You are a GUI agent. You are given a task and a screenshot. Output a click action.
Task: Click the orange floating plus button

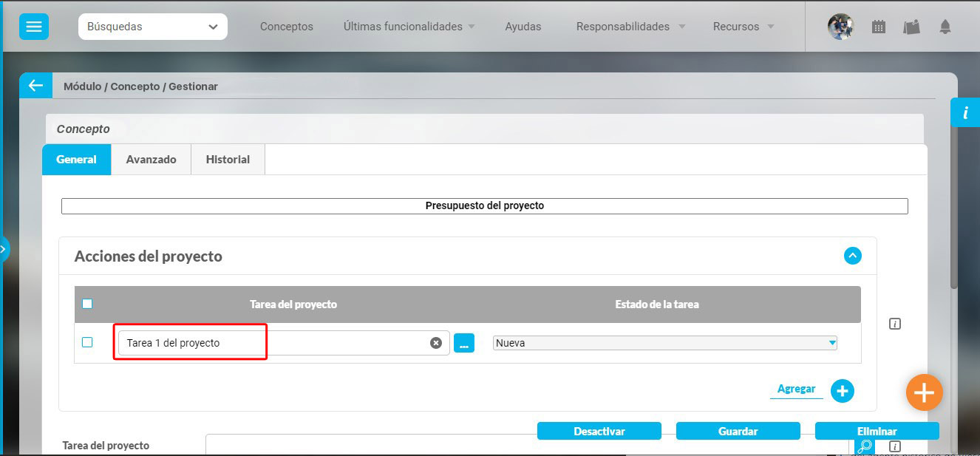pyautogui.click(x=924, y=392)
